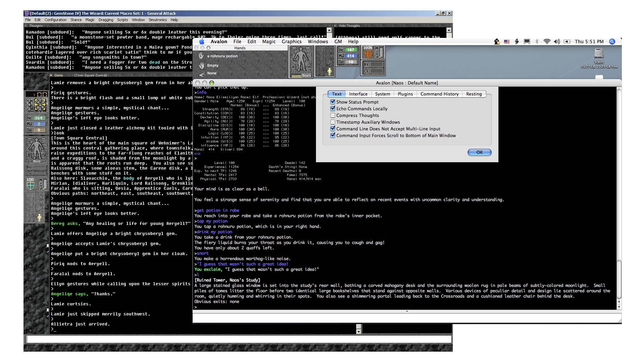Viewport: 644px width, 362px height.
Task: Confirm preferences with the OK button
Action: point(479,152)
